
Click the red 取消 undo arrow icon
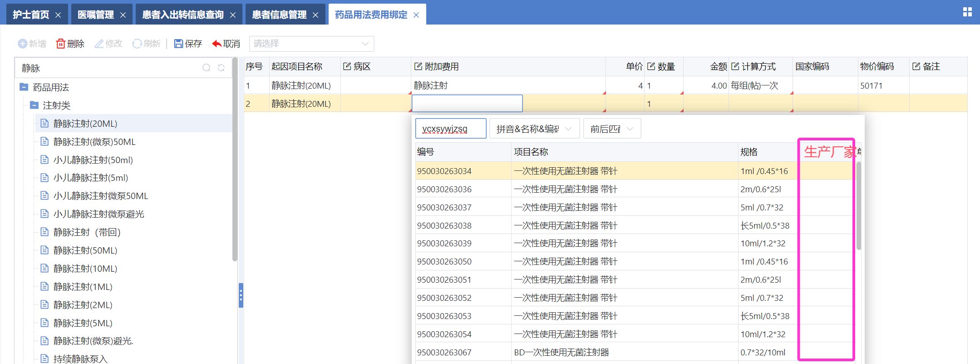[217, 44]
